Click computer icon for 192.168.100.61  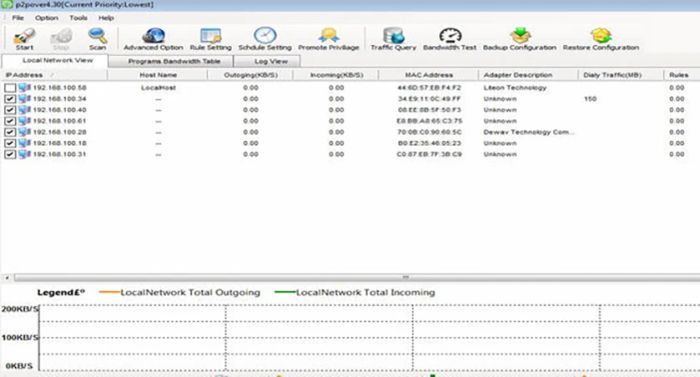tap(25, 121)
